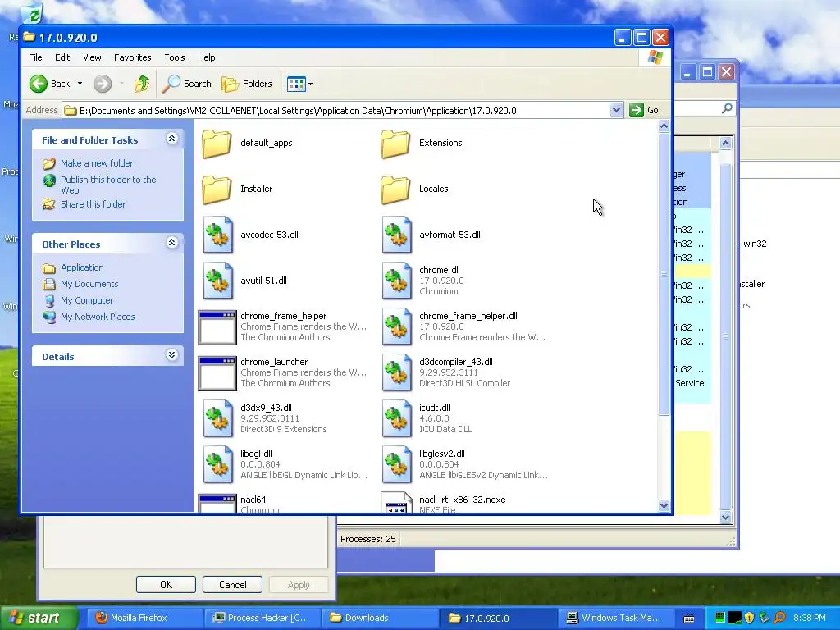Open the Help menu
Screen dimensions: 840x630
206,57
